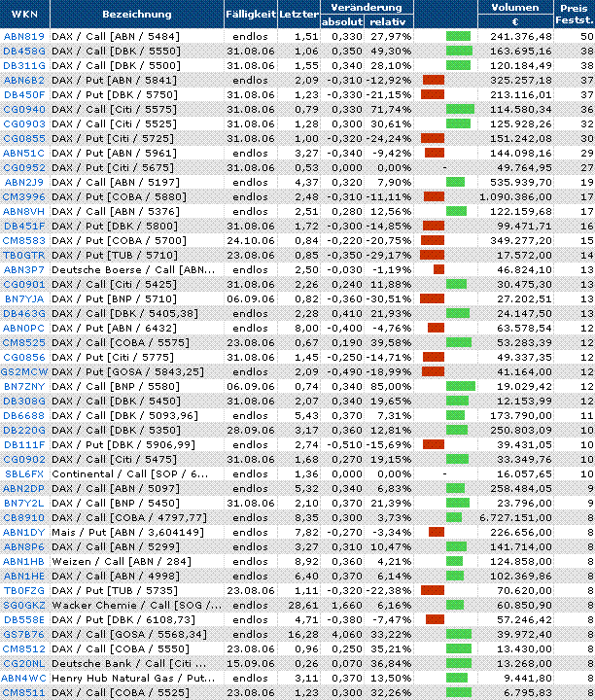Open WKN link ABN819
This screenshot has height=700, width=595.
[24, 36]
